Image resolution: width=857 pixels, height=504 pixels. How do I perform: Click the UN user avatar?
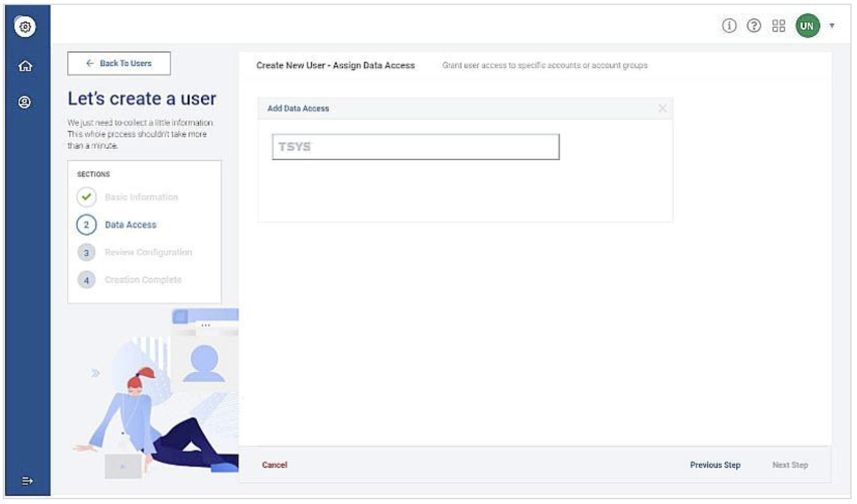click(x=807, y=26)
